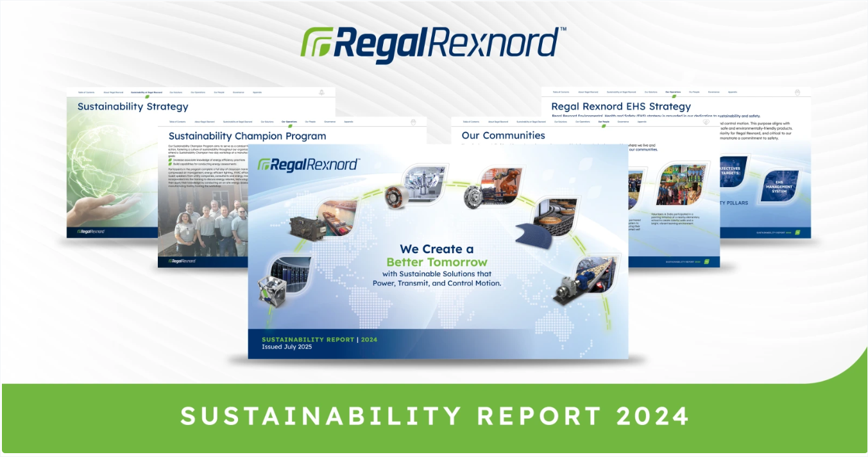Click the India volunteers photo
The image size is (868, 457).
click(680, 185)
